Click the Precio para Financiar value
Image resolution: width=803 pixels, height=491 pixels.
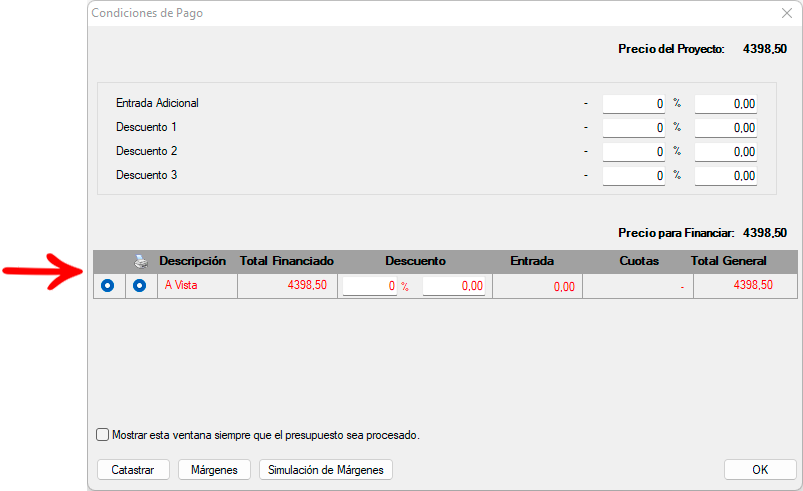765,233
